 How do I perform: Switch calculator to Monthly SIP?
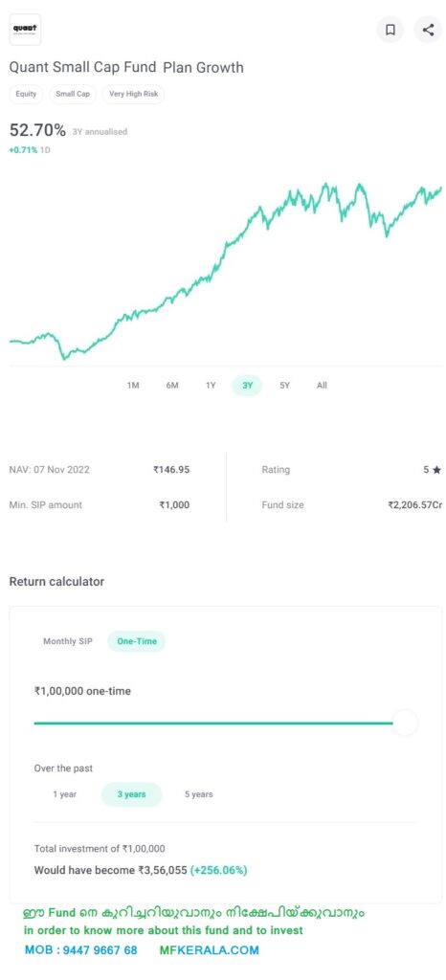tap(67, 641)
